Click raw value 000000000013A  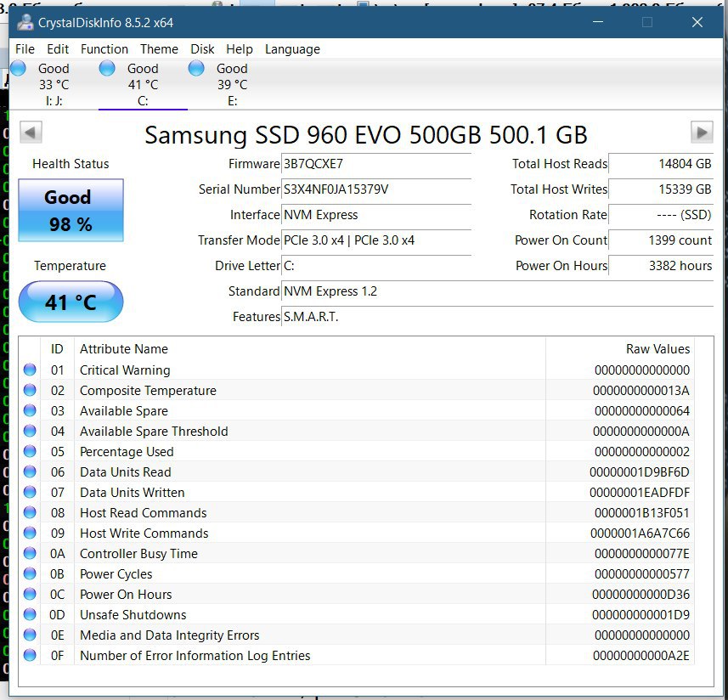click(x=641, y=391)
